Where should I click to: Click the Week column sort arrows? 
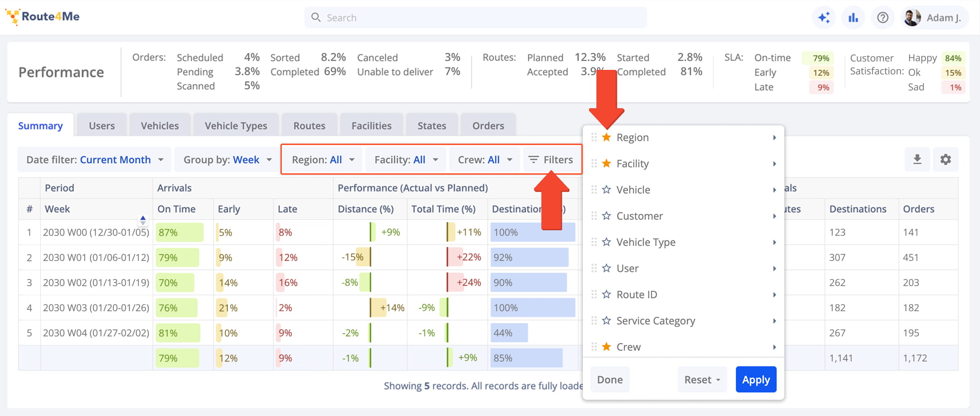click(143, 220)
